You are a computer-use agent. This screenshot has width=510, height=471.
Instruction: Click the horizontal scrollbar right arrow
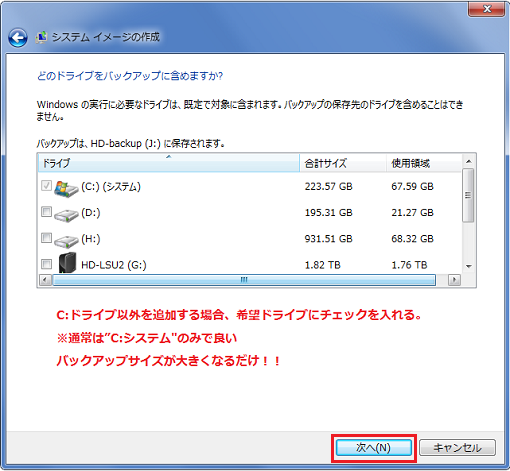[x=454, y=280]
